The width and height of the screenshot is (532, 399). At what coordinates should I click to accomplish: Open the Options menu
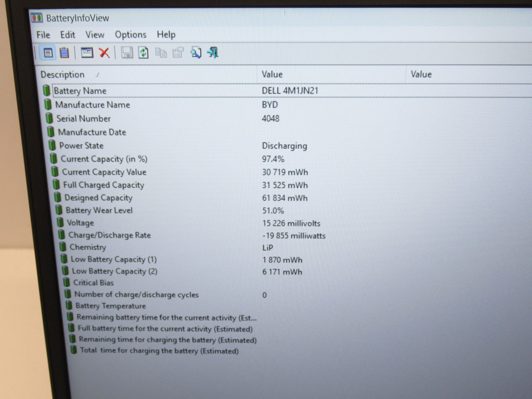point(131,35)
